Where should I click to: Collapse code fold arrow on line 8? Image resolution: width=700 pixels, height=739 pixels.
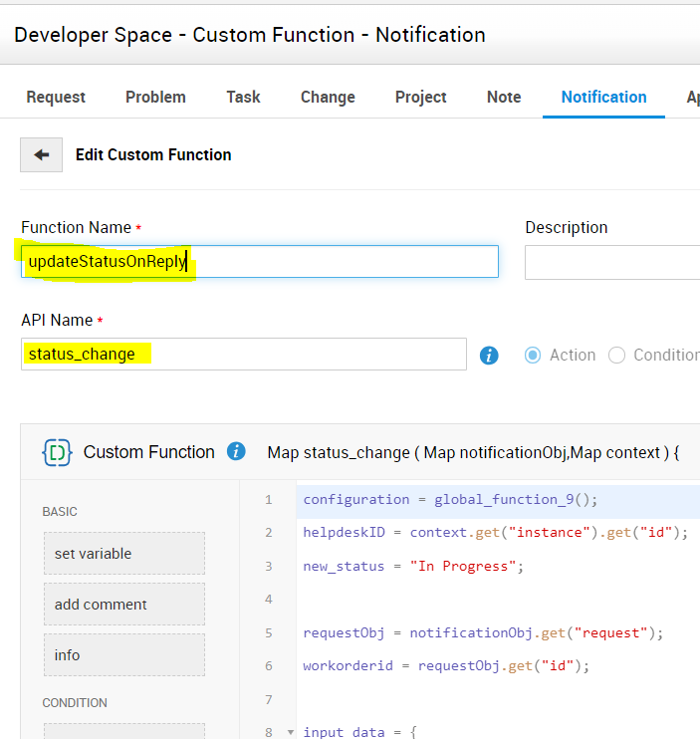point(291,732)
